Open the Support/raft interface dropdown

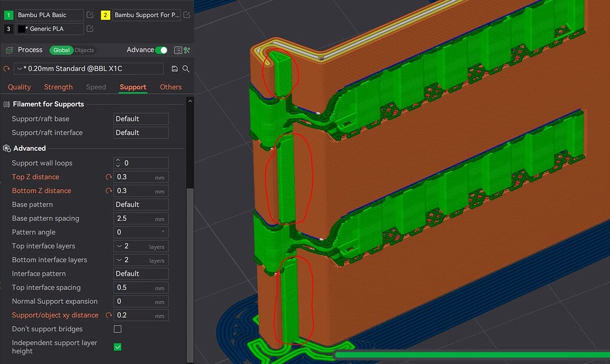coord(141,133)
